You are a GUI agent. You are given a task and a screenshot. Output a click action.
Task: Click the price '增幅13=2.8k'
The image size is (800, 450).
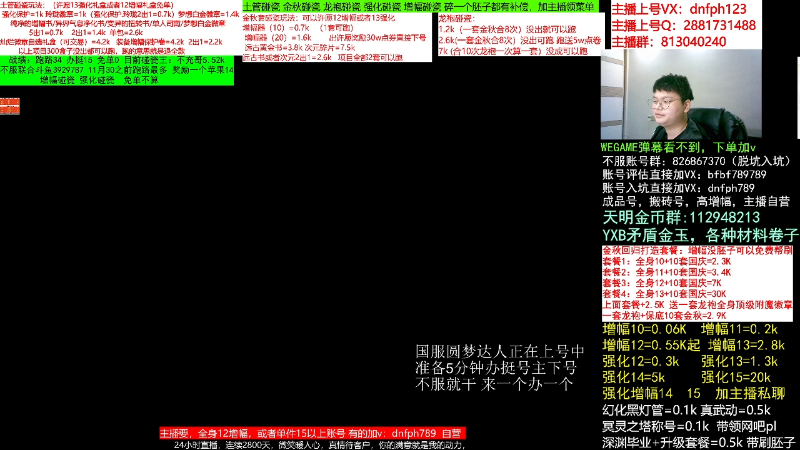point(746,345)
